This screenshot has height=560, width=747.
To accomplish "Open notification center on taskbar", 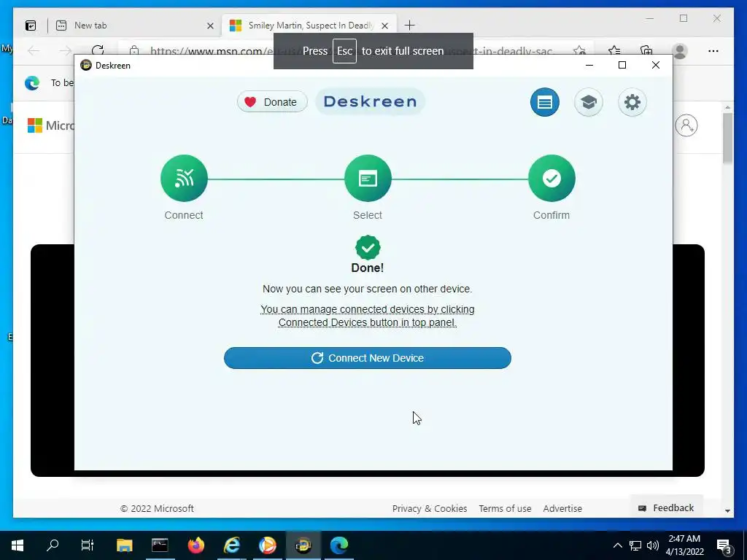I will point(724,545).
